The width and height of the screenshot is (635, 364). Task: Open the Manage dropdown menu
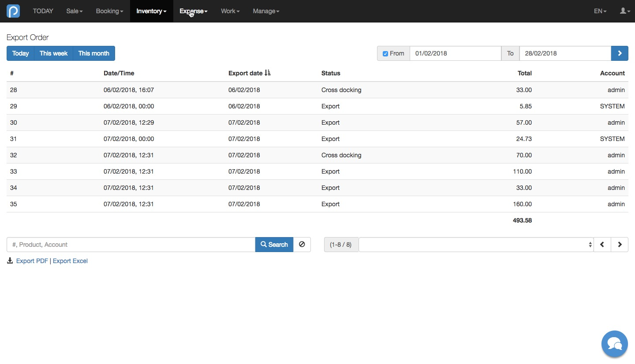point(266,11)
